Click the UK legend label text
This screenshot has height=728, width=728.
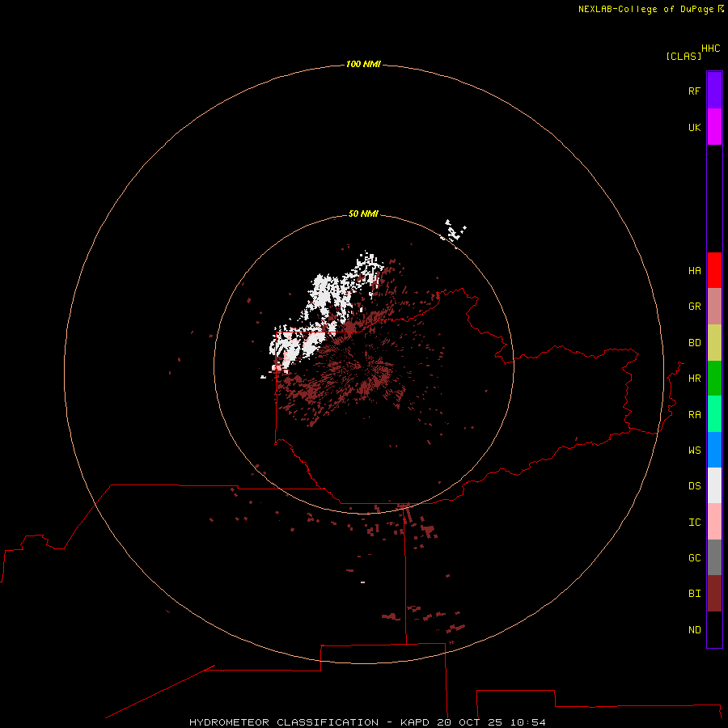click(x=695, y=127)
